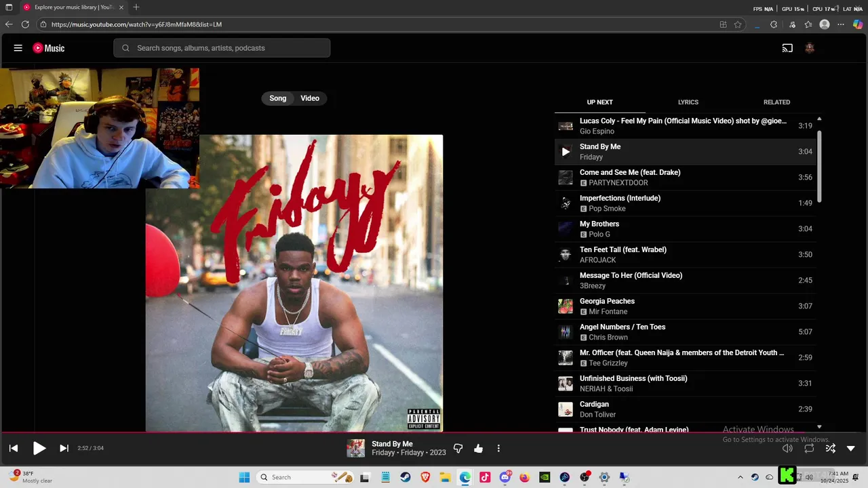Open the account avatar menu

(x=809, y=48)
